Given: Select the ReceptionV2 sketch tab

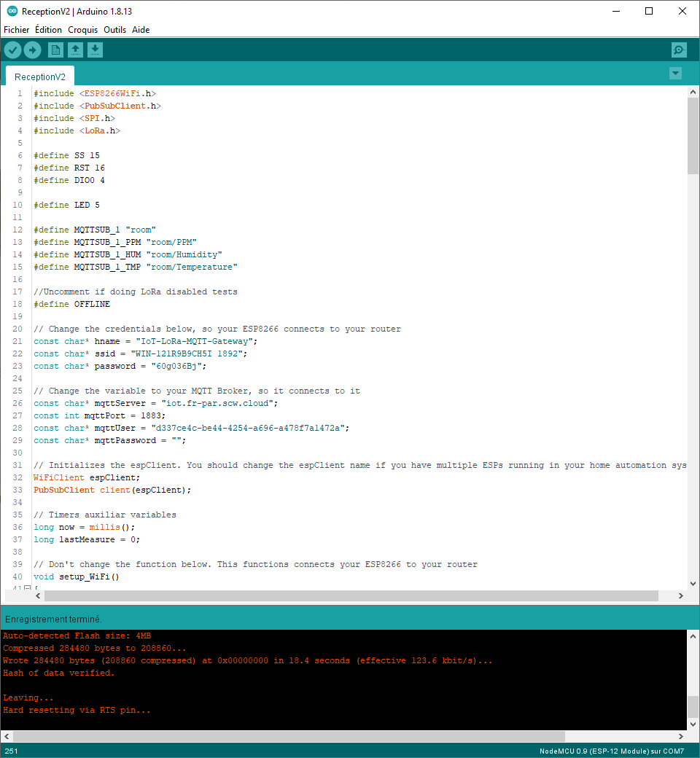Looking at the screenshot, I should click(x=39, y=77).
